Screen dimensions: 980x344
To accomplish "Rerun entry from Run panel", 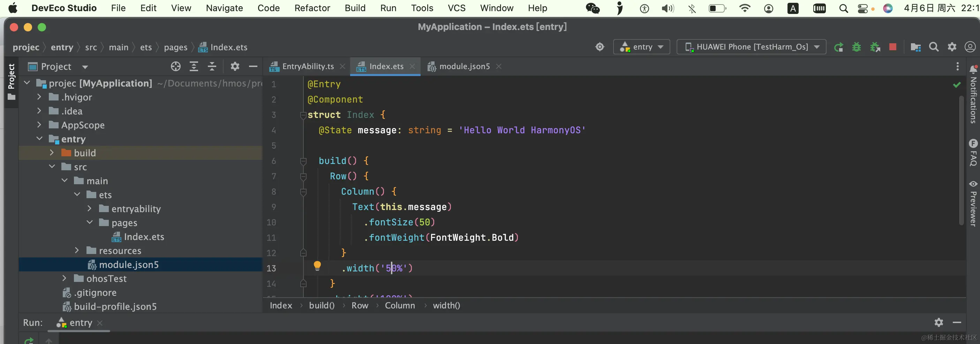I will click(29, 341).
